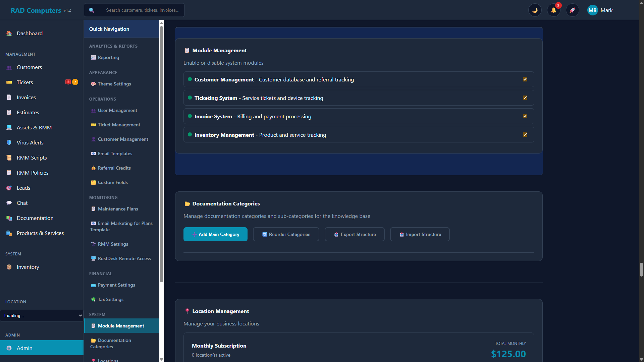The image size is (644, 362).
Task: Open the Dashboard from the sidebar
Action: (30, 33)
